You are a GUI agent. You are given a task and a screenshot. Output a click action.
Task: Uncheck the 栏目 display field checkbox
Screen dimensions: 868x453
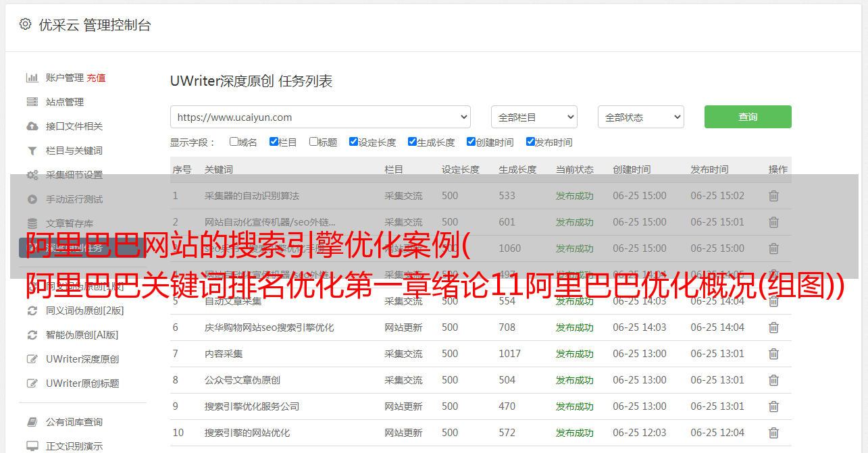coord(274,142)
